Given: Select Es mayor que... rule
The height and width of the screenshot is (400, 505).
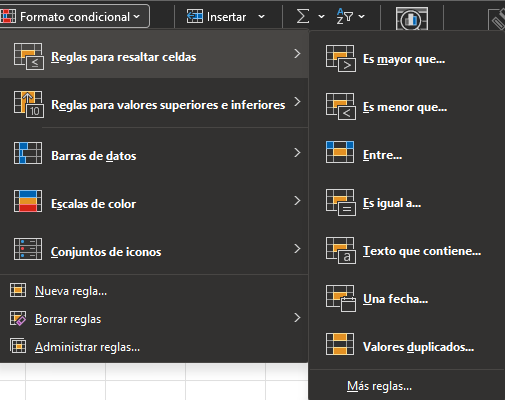Looking at the screenshot, I should (x=407, y=59).
